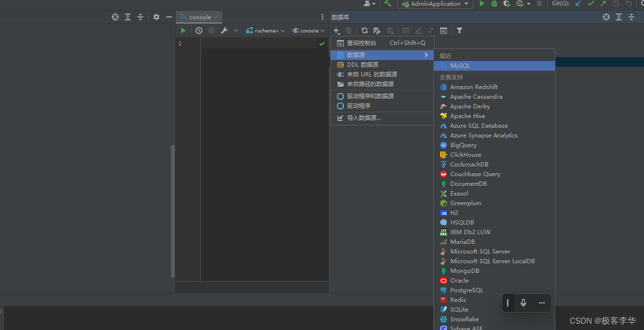Open AdminApplication run configuration dropdown
Viewport: 644px width, 330px height.
click(x=435, y=4)
